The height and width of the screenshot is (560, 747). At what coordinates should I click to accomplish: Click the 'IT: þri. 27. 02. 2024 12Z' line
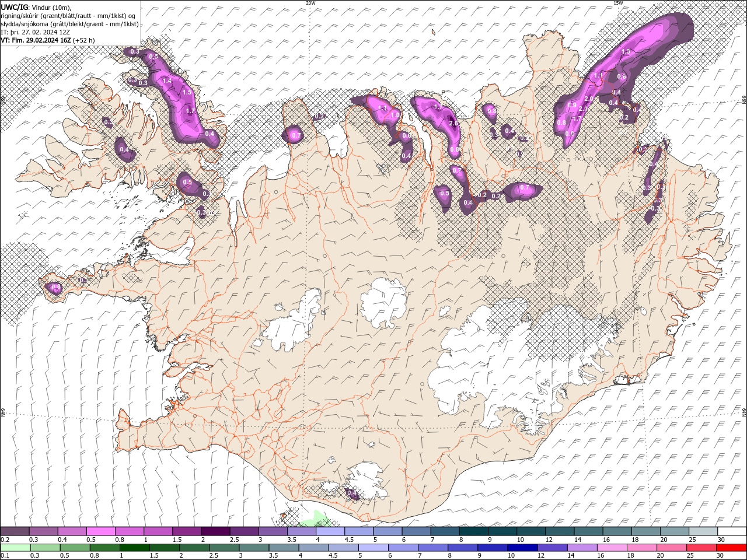[x=35, y=32]
